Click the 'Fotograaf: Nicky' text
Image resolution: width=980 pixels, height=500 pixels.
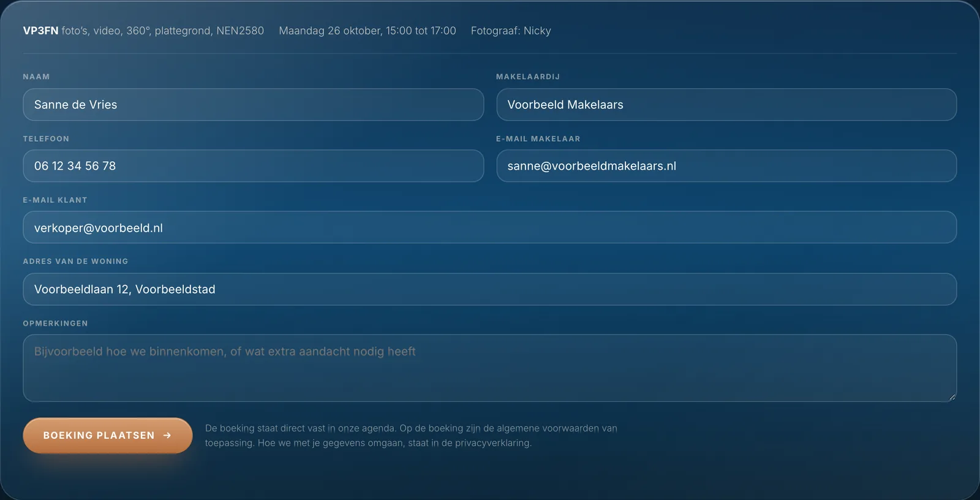point(511,31)
